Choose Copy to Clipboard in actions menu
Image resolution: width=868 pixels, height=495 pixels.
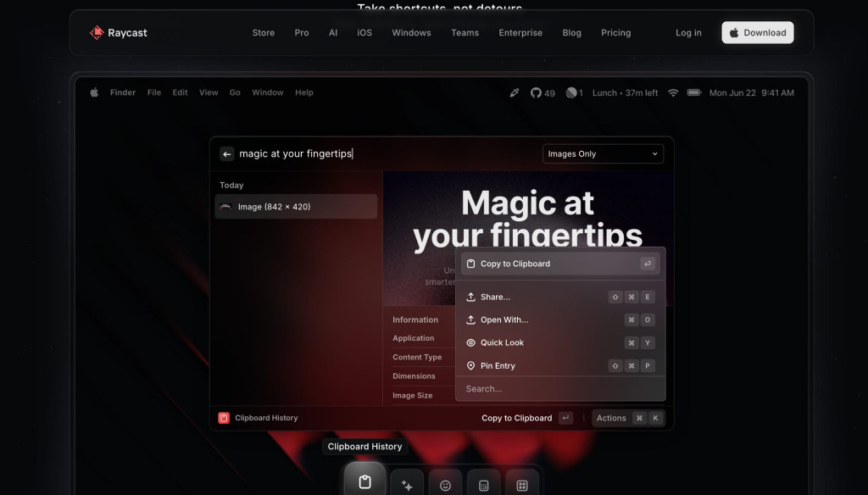point(560,264)
